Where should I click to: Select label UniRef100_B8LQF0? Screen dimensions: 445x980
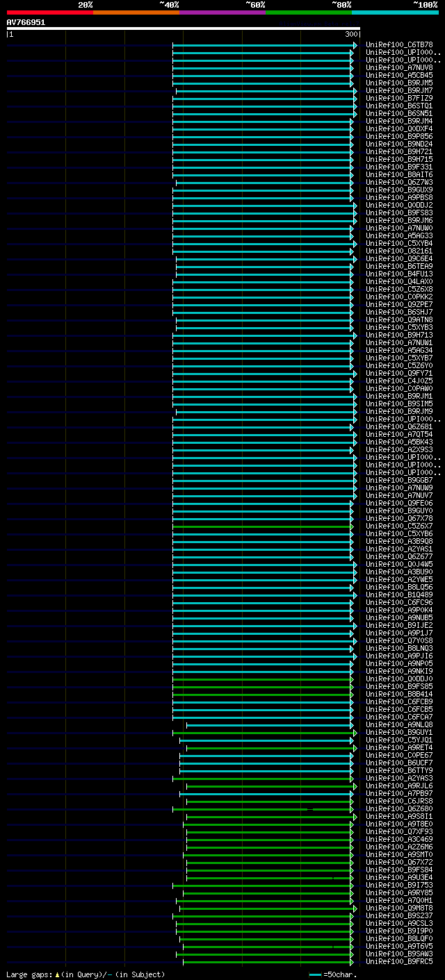click(399, 939)
